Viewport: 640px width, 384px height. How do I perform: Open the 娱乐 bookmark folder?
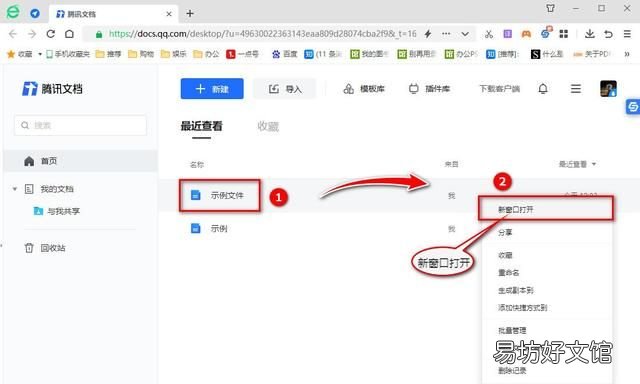click(x=173, y=54)
